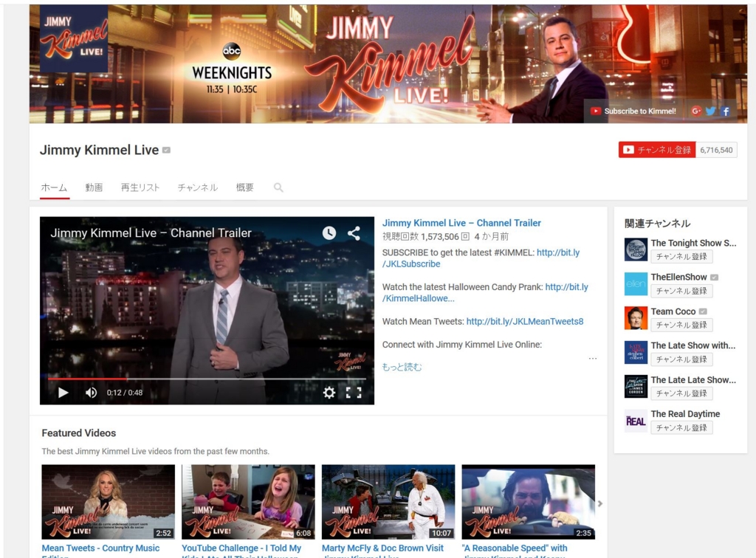756x558 pixels.
Task: Open The Late Late Show... channel name
Action: 693,380
